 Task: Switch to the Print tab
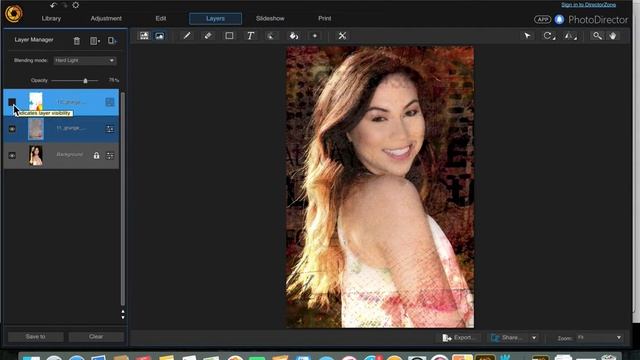coord(324,18)
